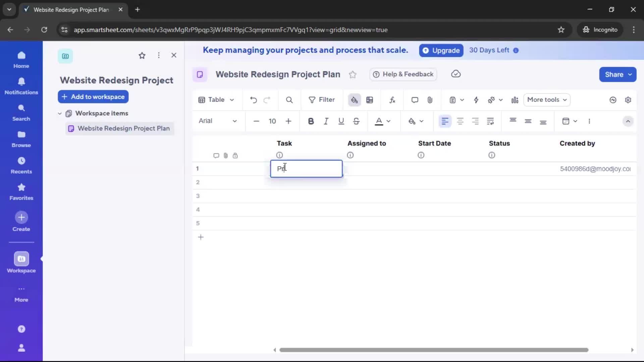Toggle bold formatting
This screenshot has width=644, height=362.
coord(311,121)
